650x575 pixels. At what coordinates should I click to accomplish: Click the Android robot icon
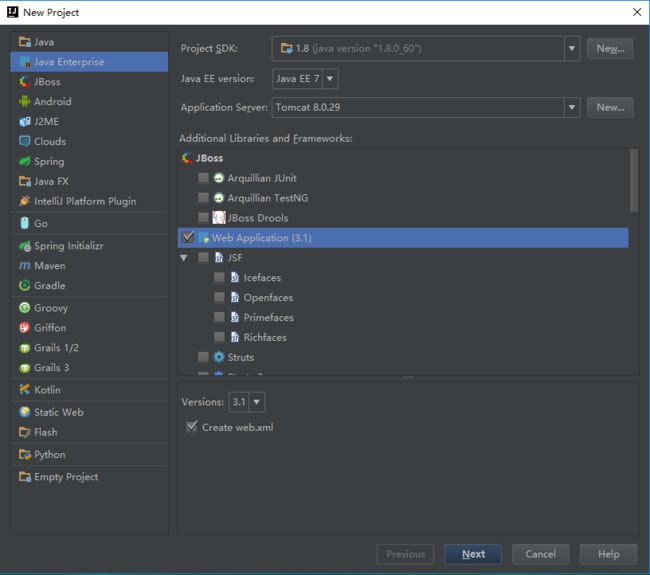point(24,102)
